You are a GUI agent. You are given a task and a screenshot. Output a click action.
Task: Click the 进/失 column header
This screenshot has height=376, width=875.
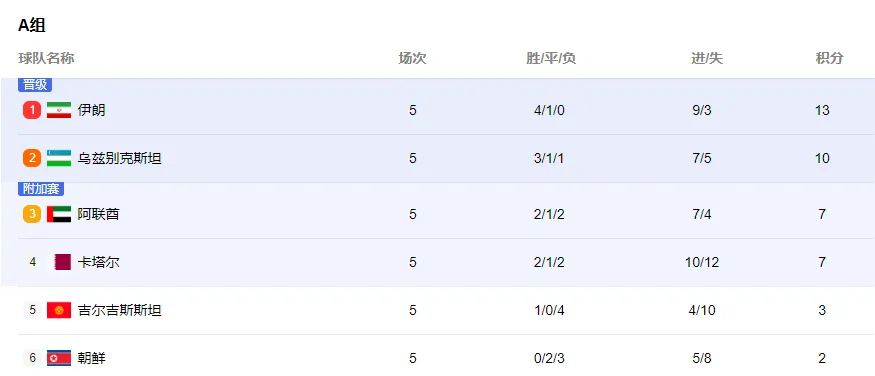point(707,58)
